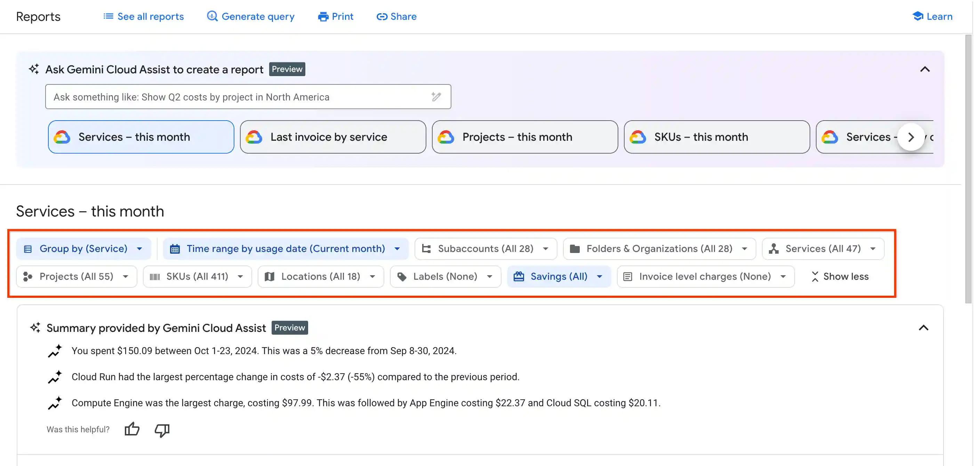Click the Learn graduation-cap icon

(918, 16)
